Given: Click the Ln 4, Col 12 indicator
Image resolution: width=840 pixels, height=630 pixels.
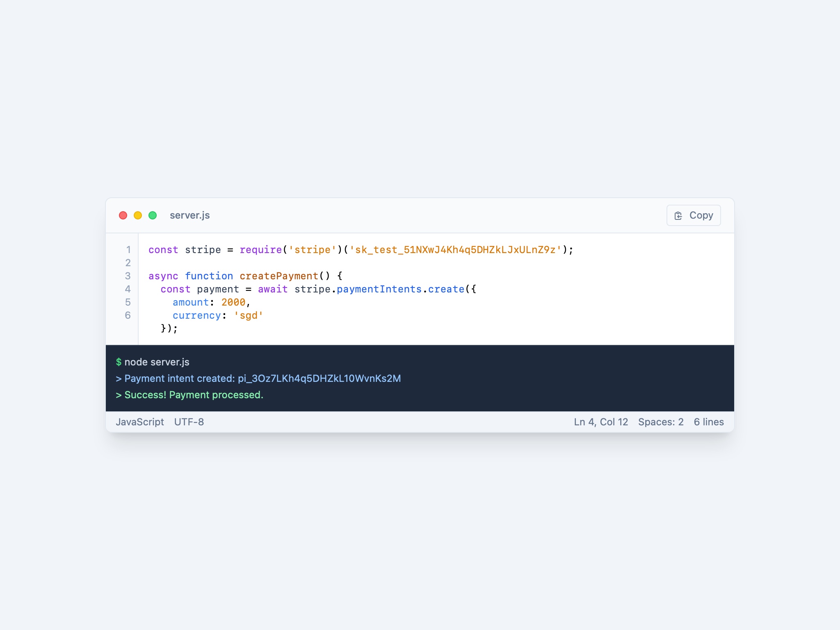Looking at the screenshot, I should coord(601,422).
